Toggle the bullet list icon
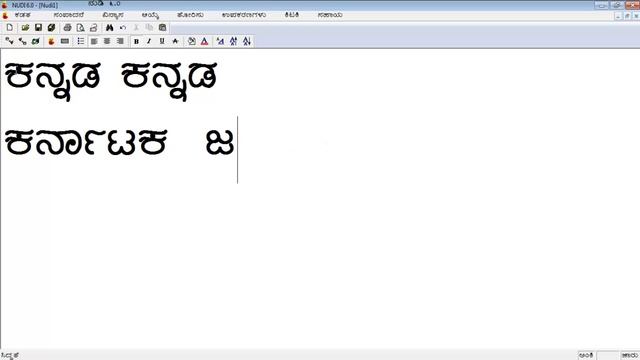Screen dimensions: 640x360 pos(80,41)
